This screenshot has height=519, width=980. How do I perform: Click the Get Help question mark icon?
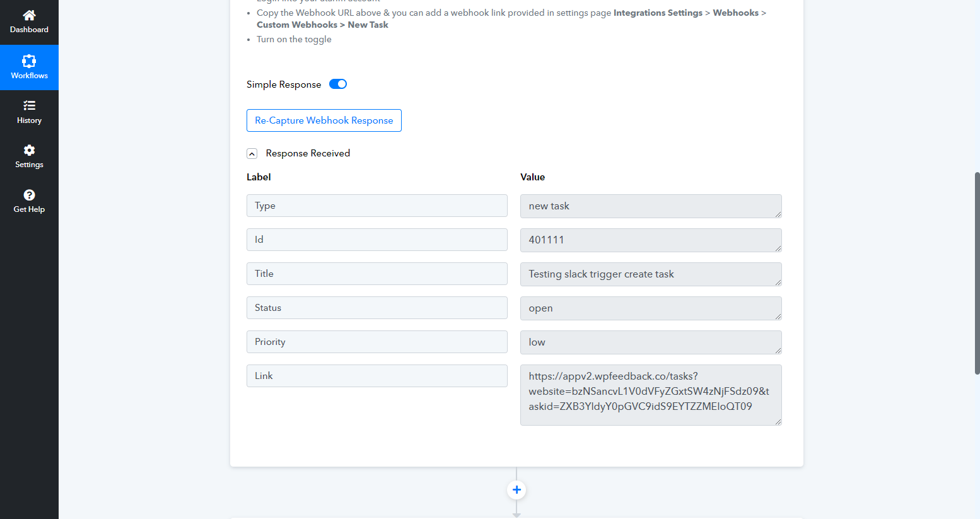[x=29, y=195]
